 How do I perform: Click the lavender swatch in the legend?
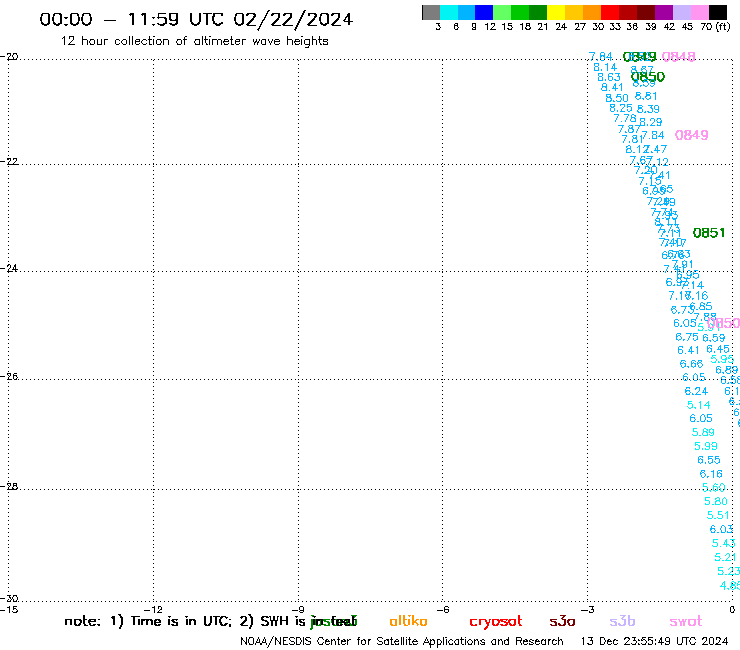681,12
